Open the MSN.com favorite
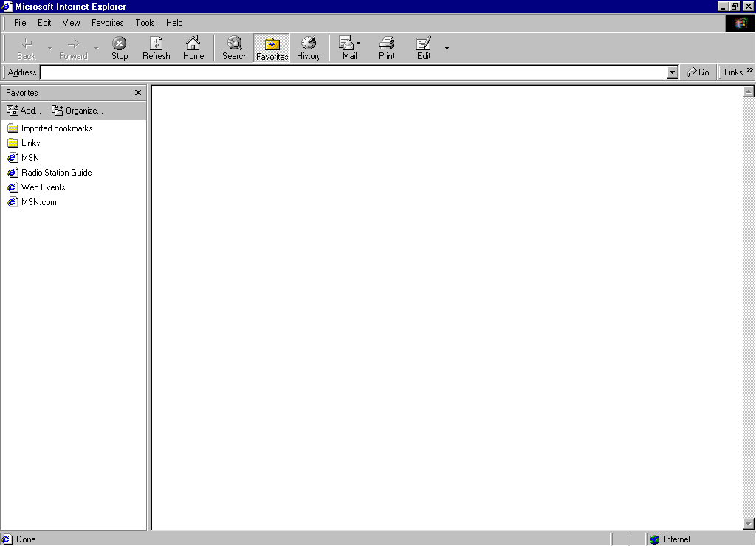The height and width of the screenshot is (546, 756). click(x=39, y=202)
